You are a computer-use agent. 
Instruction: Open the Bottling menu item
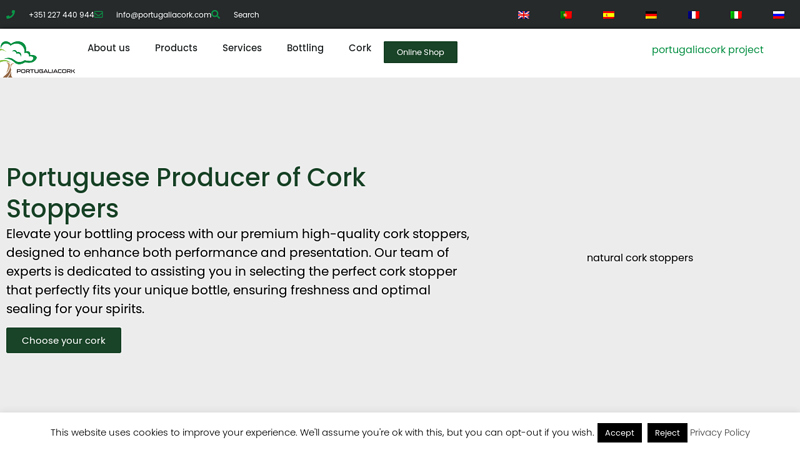pos(305,48)
